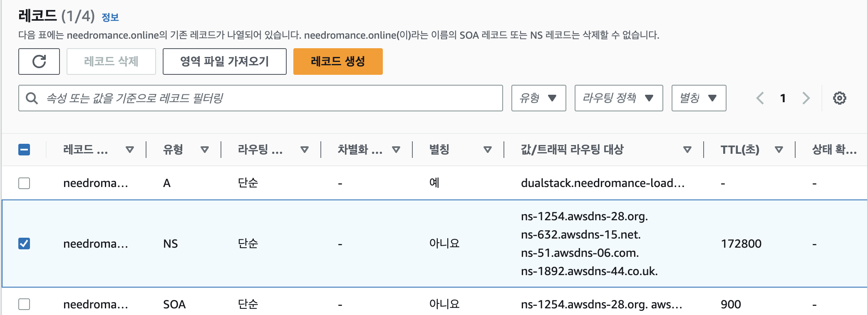868x315 pixels.
Task: Click the 영역 파일 가져오기 button
Action: pos(225,62)
